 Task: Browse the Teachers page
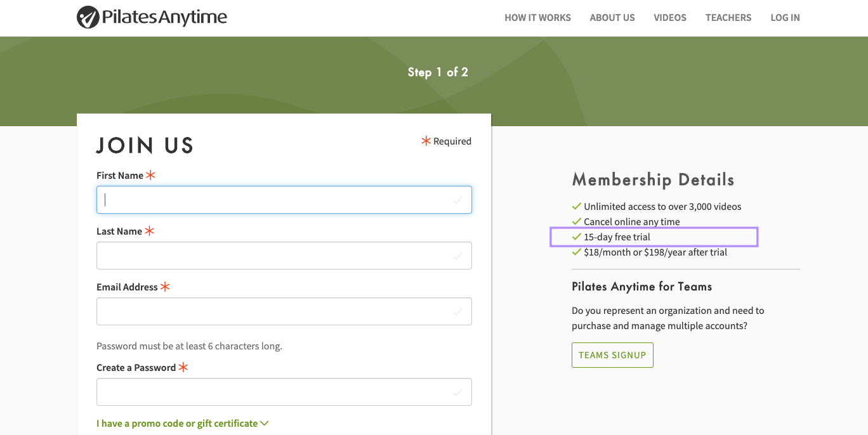pos(728,18)
